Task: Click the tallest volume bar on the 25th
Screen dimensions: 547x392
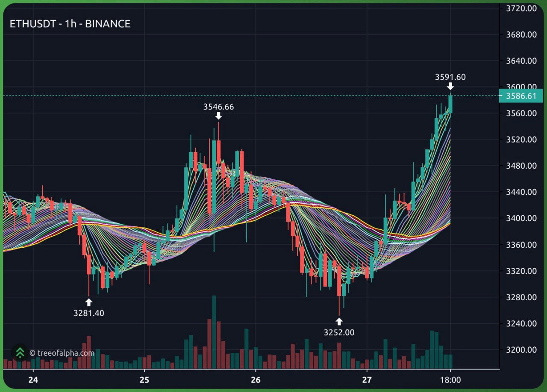Action: click(x=214, y=332)
